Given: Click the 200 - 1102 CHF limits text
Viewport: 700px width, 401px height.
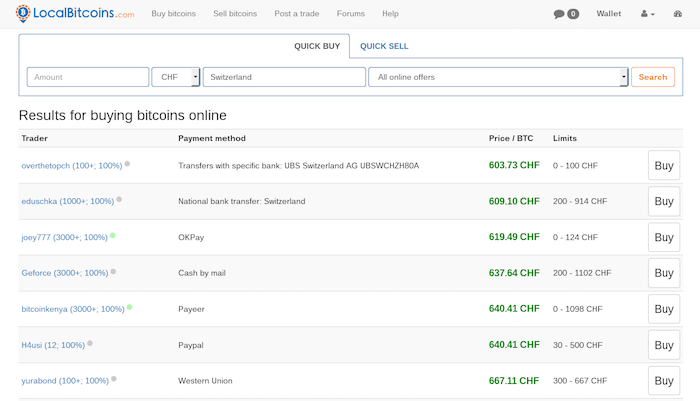Looking at the screenshot, I should pos(582,273).
